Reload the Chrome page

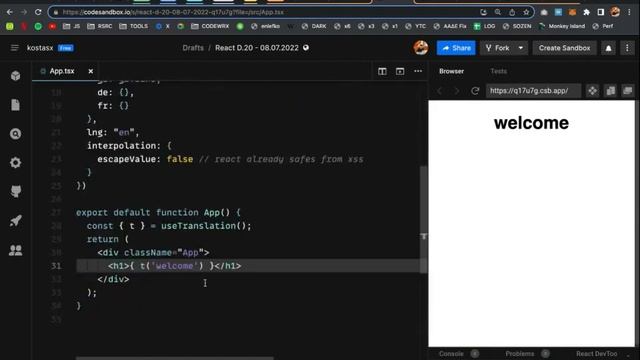click(x=38, y=12)
